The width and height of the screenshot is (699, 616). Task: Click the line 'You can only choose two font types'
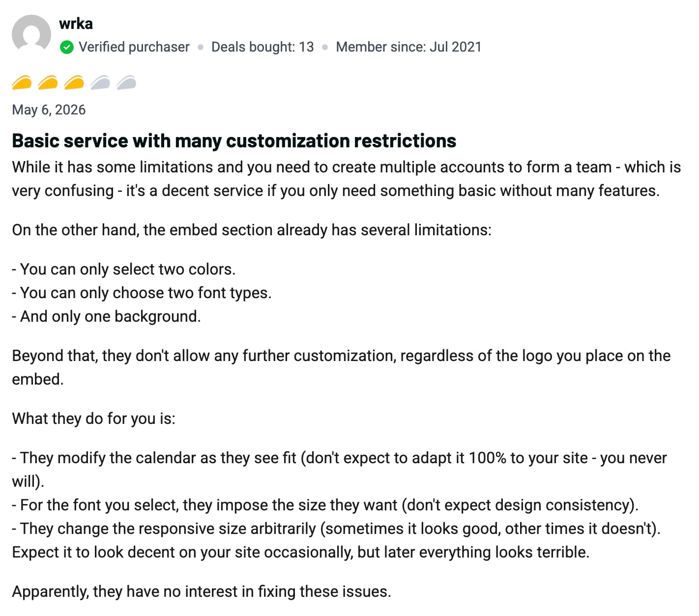(142, 293)
